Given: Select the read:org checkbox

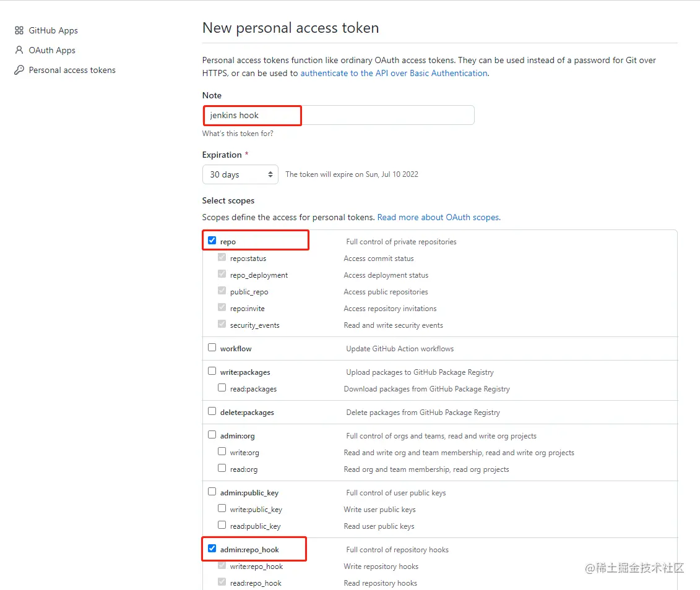Looking at the screenshot, I should click(x=222, y=468).
